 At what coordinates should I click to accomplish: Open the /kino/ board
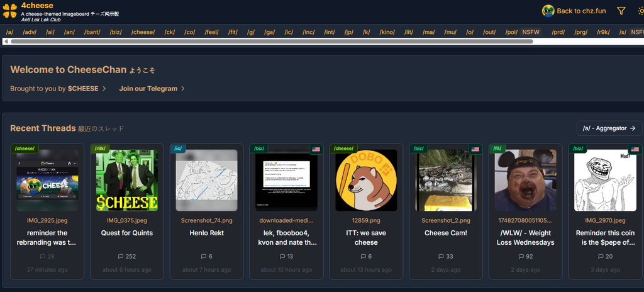pos(387,32)
